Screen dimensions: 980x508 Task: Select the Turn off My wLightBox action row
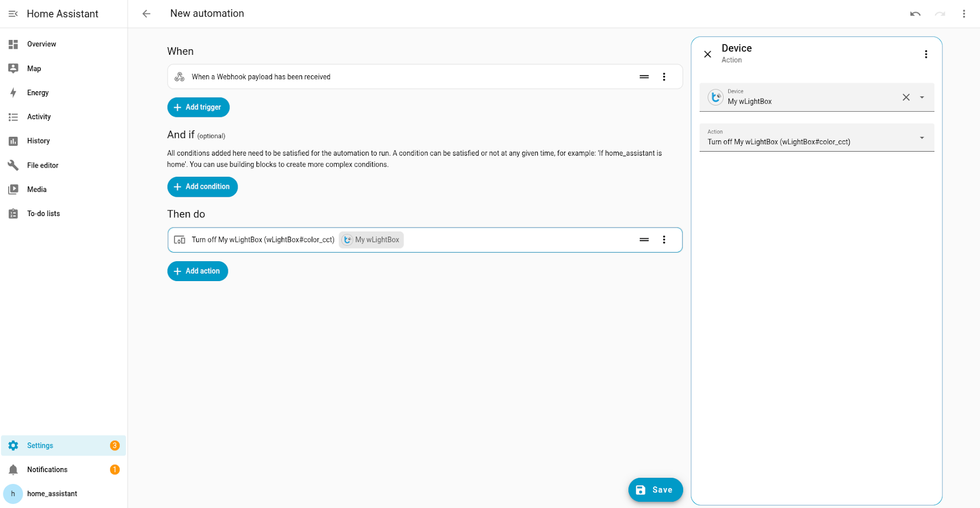425,240
